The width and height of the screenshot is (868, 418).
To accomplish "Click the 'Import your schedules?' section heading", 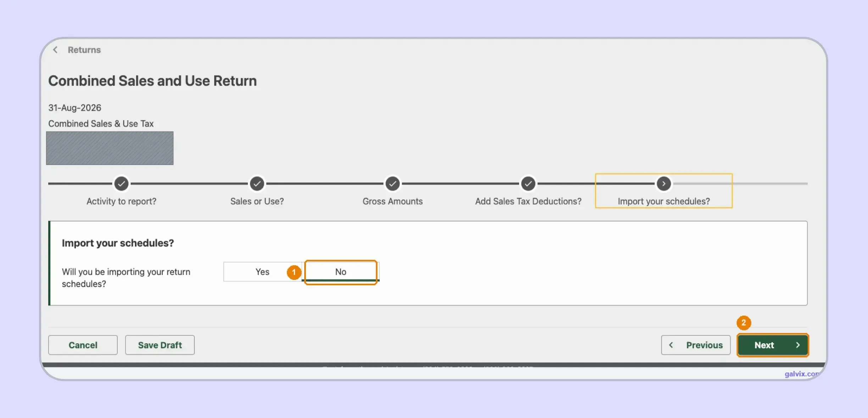I will (118, 243).
